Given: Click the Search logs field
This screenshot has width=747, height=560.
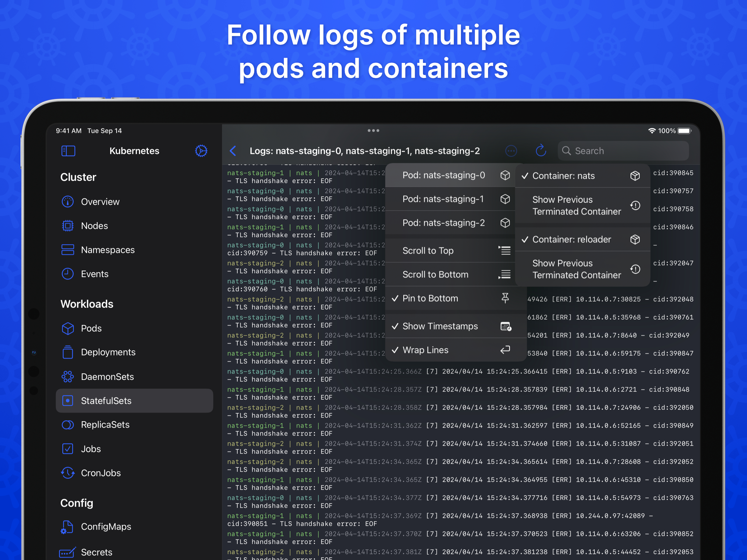Looking at the screenshot, I should coord(623,151).
